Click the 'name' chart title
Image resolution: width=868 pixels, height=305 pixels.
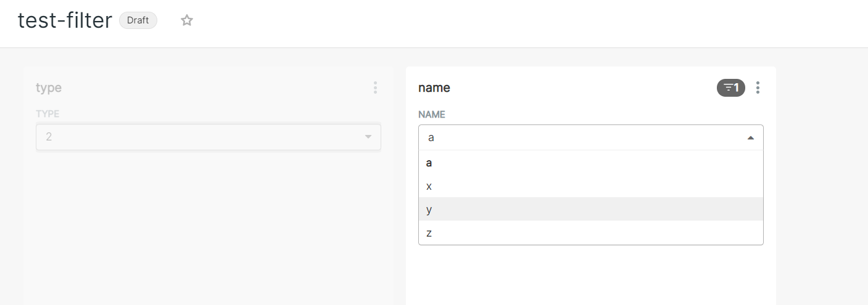434,87
